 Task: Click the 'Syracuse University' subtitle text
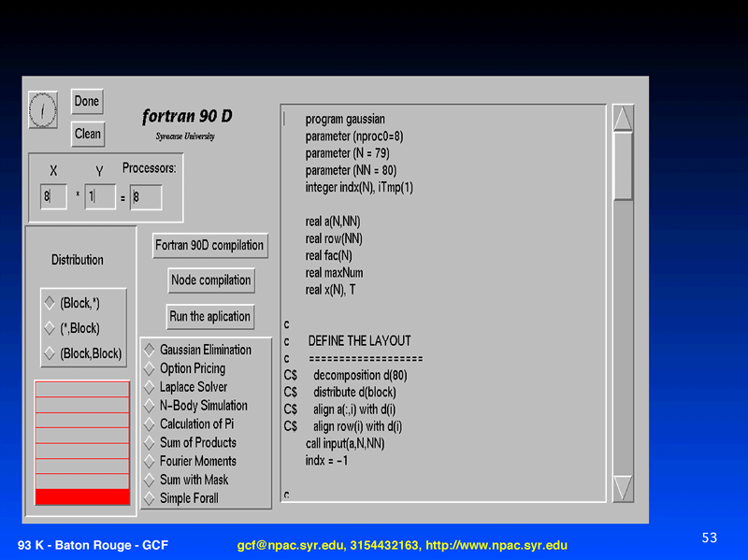pyautogui.click(x=185, y=136)
